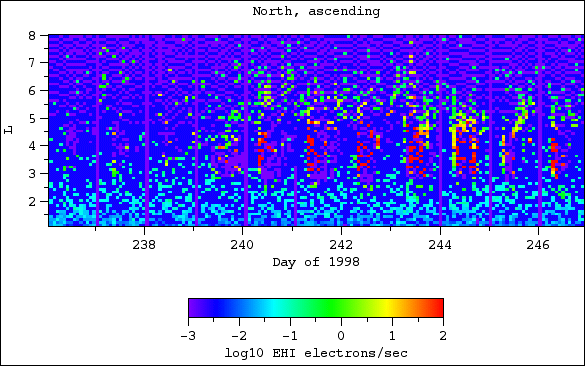The image size is (585, 366).
Task: Click y-axis tick label 2
Action: click(x=32, y=201)
